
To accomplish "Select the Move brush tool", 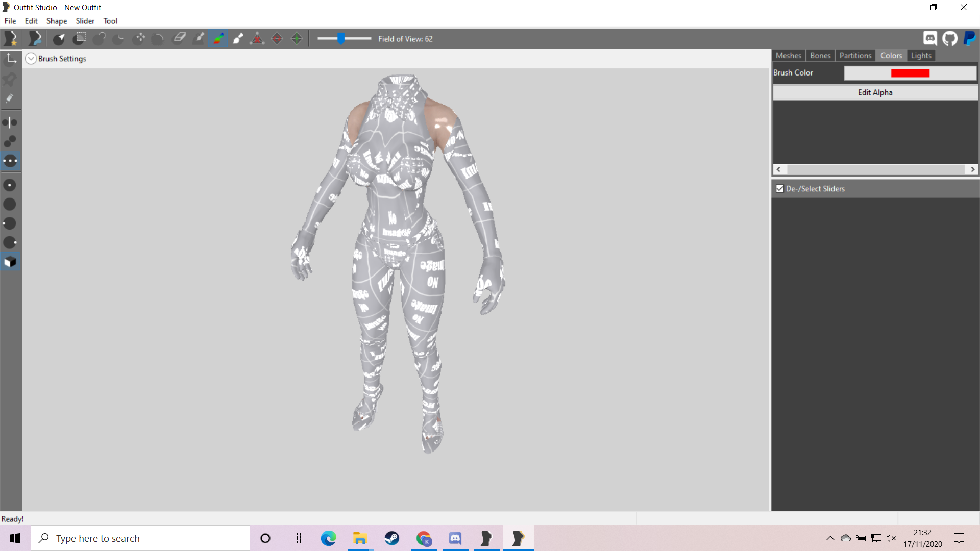I will pyautogui.click(x=139, y=39).
